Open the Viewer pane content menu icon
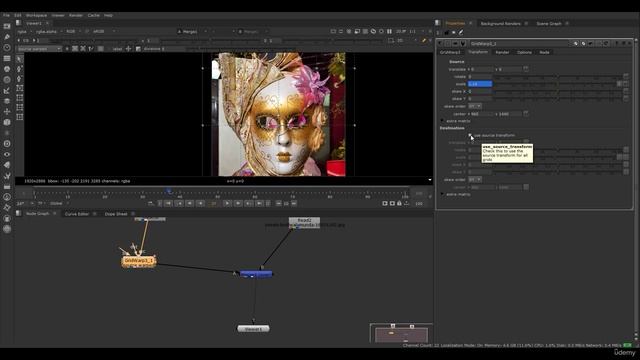 [x=19, y=23]
